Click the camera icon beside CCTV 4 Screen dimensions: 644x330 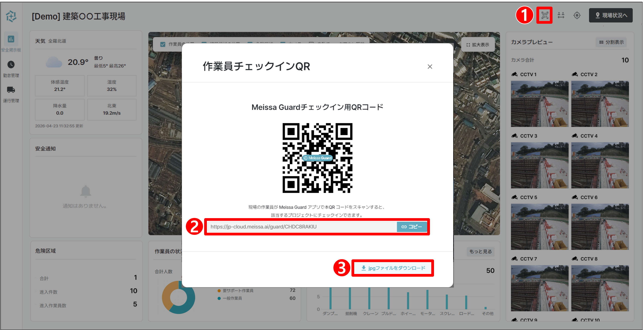click(x=575, y=136)
